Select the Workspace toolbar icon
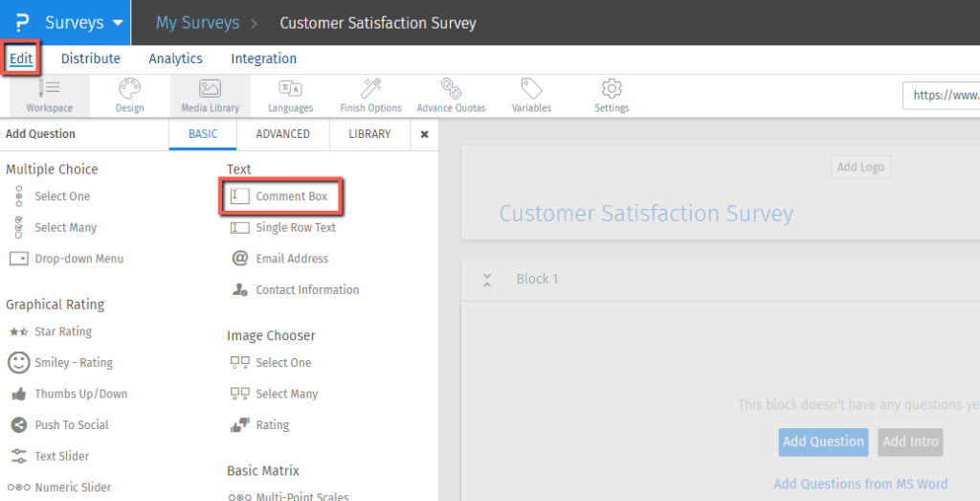 [x=49, y=95]
